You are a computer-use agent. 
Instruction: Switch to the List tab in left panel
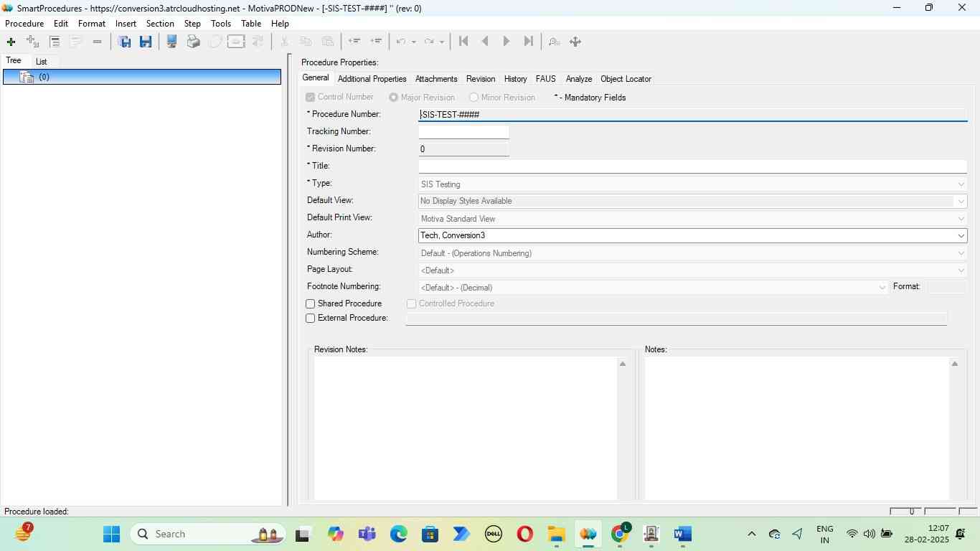41,62
